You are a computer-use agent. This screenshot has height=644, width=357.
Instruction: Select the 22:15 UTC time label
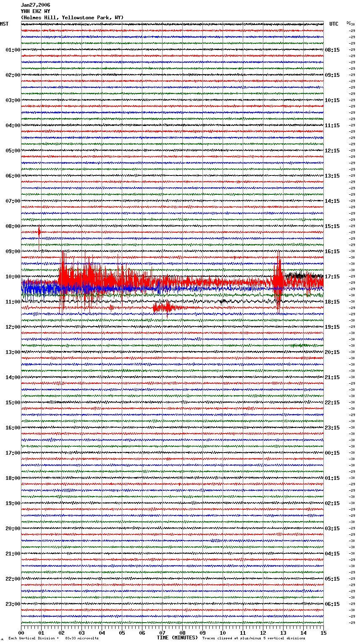(x=332, y=403)
